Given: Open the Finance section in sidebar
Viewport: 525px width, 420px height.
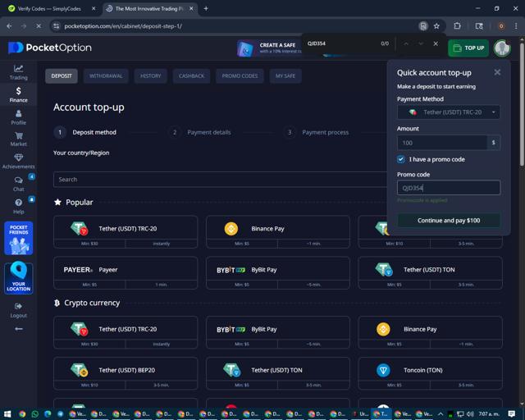Looking at the screenshot, I should 18,95.
